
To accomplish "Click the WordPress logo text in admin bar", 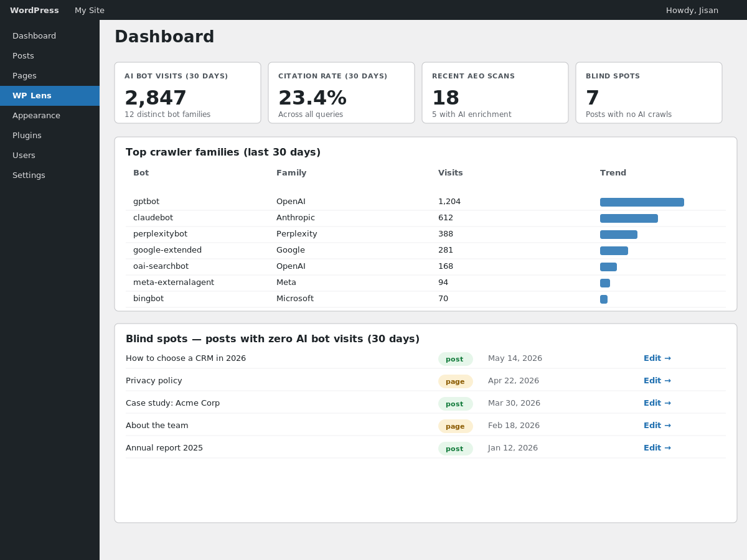I will (34, 10).
